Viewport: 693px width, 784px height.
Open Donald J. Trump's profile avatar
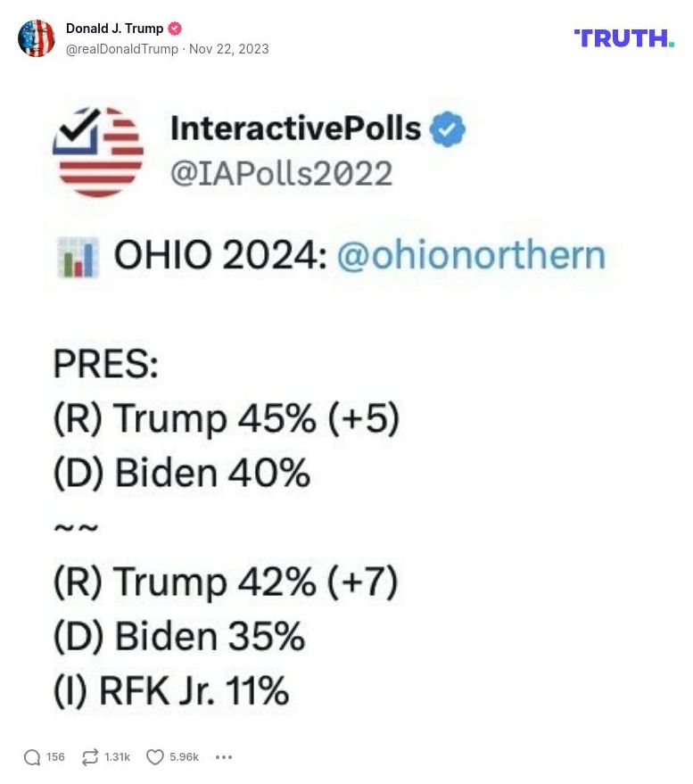pos(37,38)
